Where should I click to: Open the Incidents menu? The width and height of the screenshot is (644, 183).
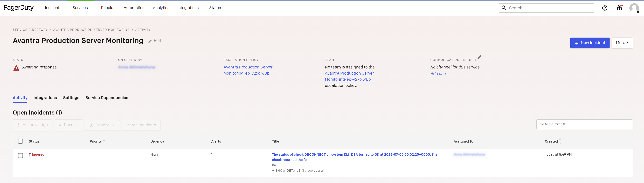53,8
